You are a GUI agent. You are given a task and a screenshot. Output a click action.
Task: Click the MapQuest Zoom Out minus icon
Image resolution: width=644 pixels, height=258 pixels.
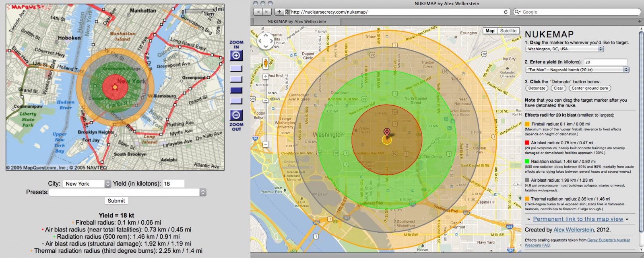pos(236,115)
